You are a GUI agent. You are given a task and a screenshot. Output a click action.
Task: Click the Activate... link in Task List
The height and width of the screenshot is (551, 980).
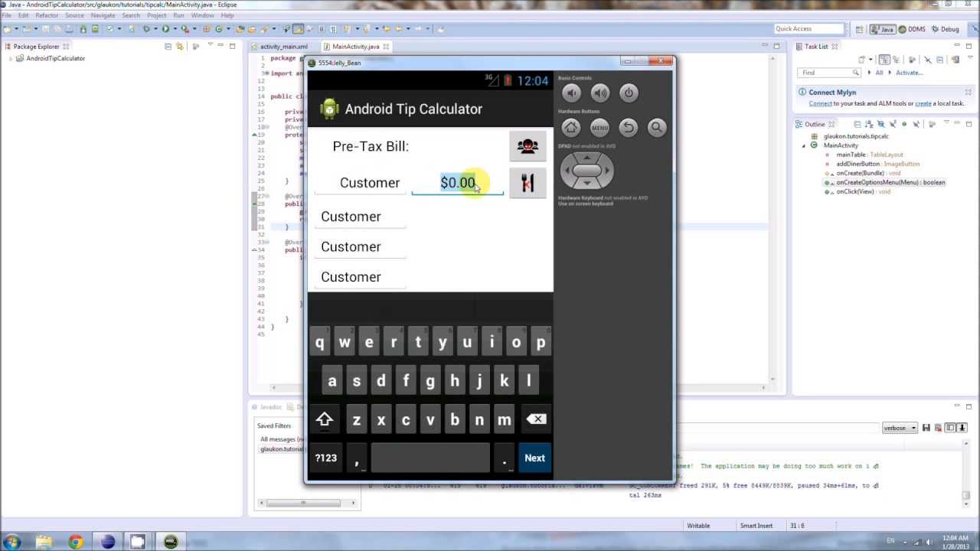click(910, 73)
